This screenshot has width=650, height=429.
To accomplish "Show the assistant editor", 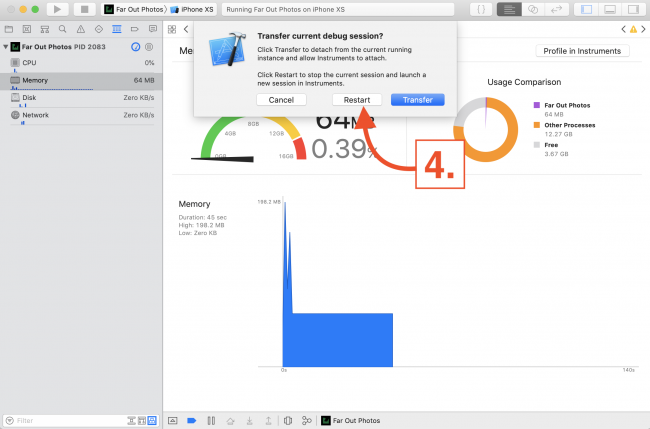I will tap(533, 9).
